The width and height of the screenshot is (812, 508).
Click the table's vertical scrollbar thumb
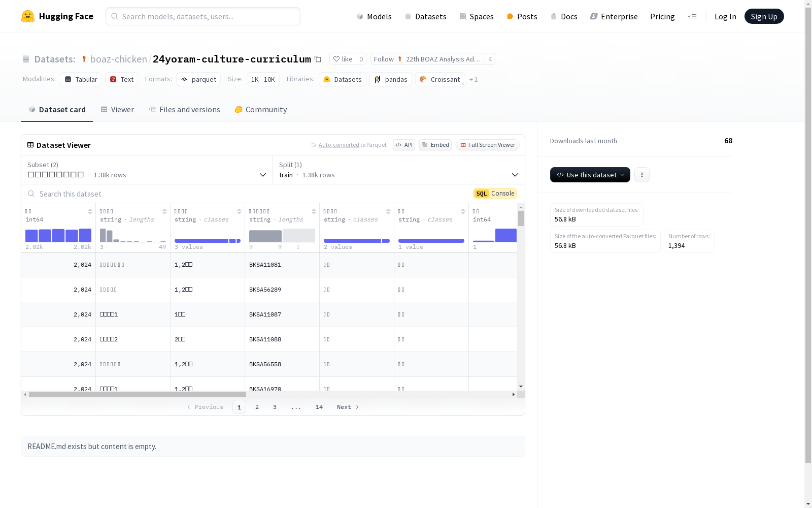click(521, 218)
